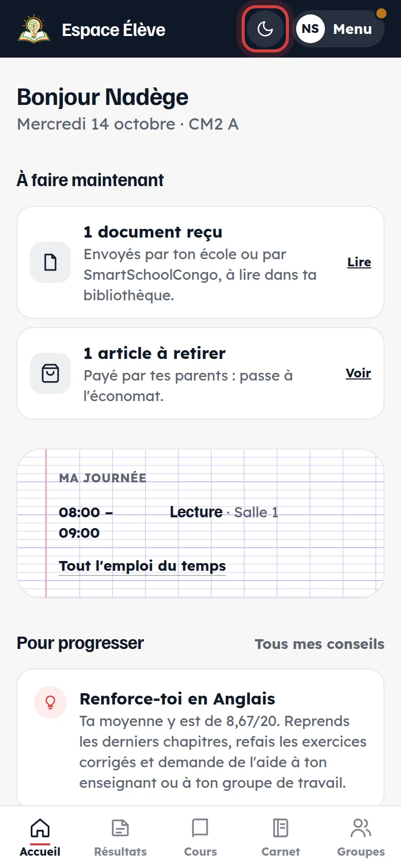
Task: Open the Carnet tab
Action: (x=281, y=837)
